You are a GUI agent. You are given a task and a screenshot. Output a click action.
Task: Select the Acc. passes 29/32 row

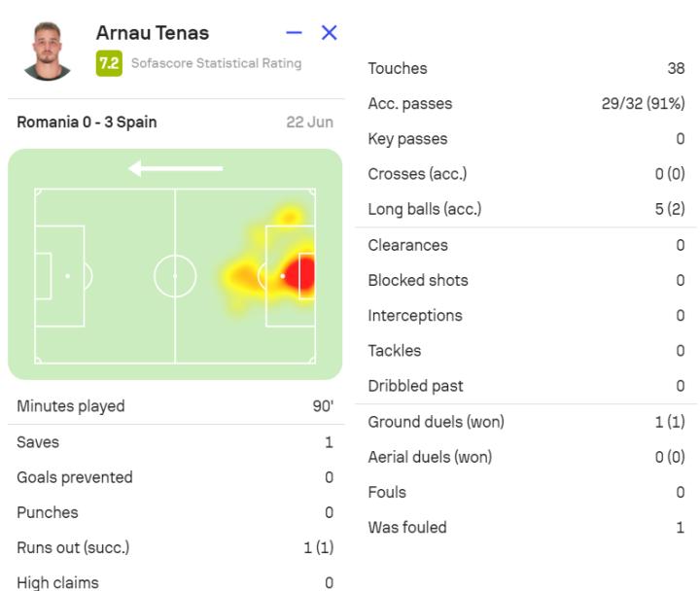click(x=526, y=104)
